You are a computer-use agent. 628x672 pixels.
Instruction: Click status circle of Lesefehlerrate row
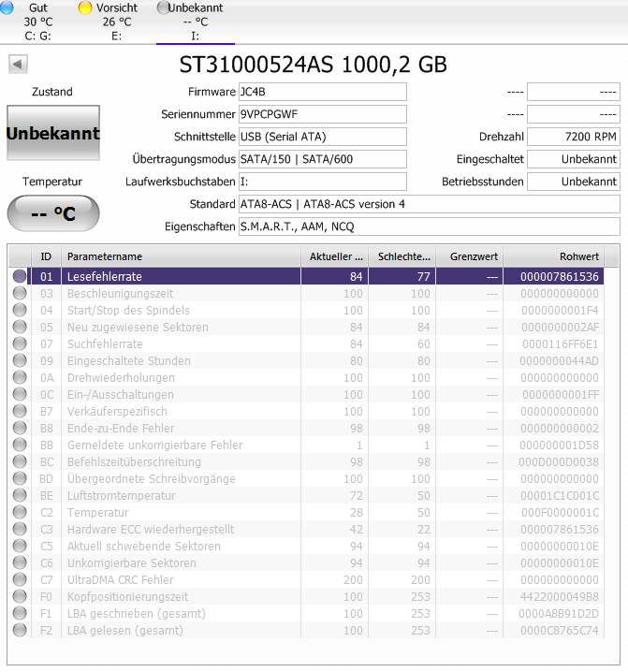point(20,276)
